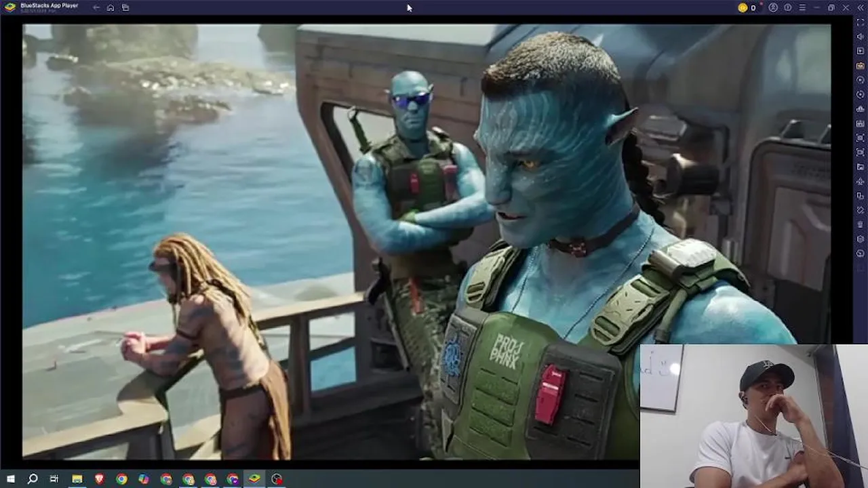
Task: Close the BlueStacks App Player window
Action: point(846,7)
